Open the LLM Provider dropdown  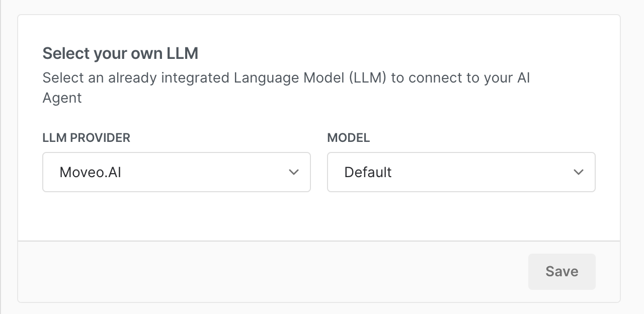pyautogui.click(x=176, y=172)
